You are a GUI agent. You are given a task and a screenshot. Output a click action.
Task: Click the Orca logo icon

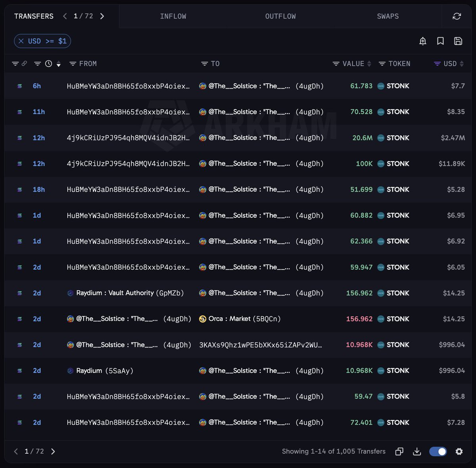click(x=202, y=319)
